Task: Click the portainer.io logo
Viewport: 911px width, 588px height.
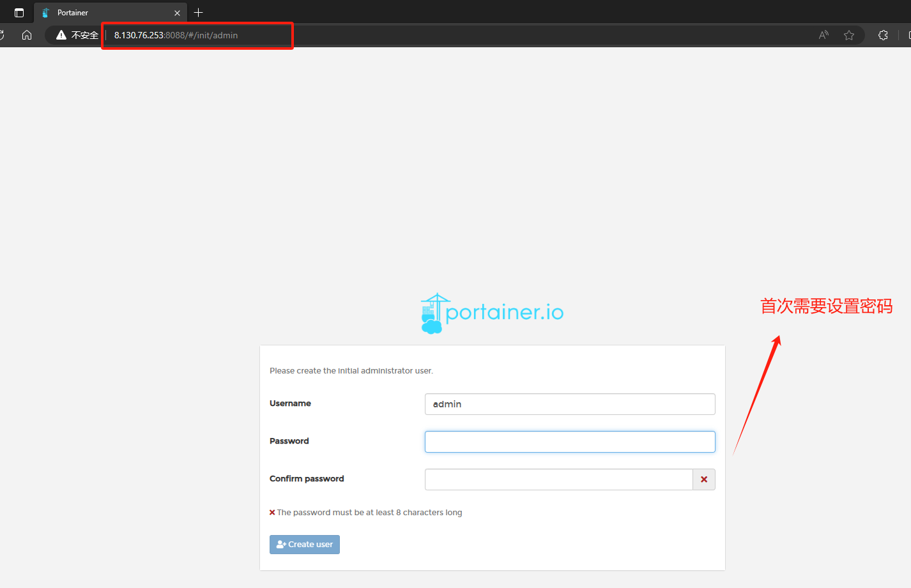Action: click(x=492, y=313)
